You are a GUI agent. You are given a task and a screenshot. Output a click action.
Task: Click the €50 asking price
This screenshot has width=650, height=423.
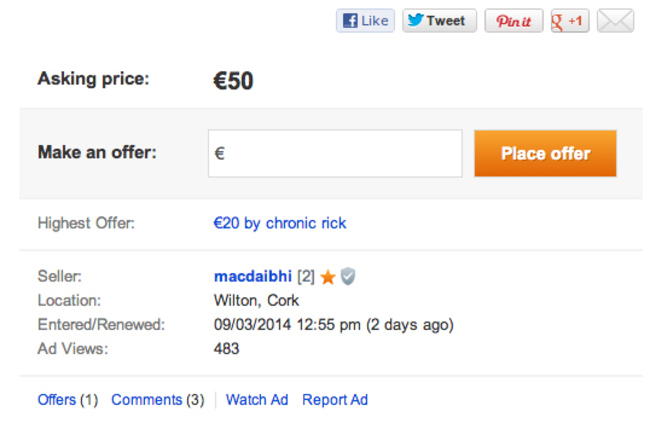[233, 80]
